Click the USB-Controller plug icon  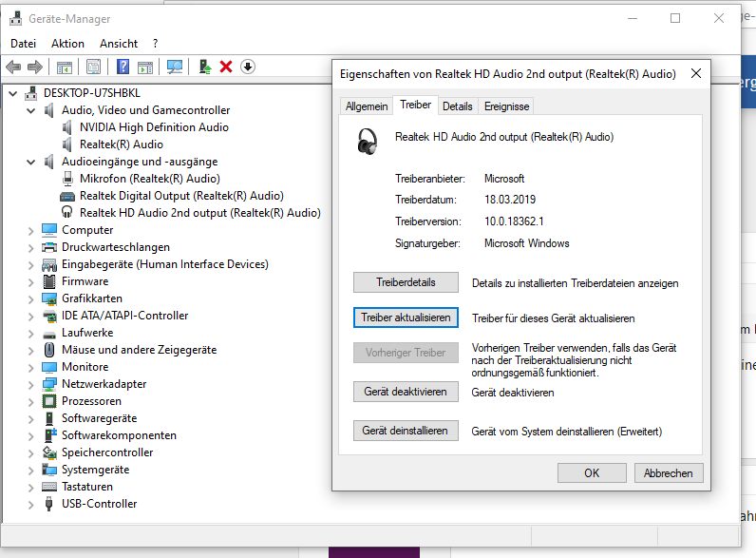click(48, 504)
